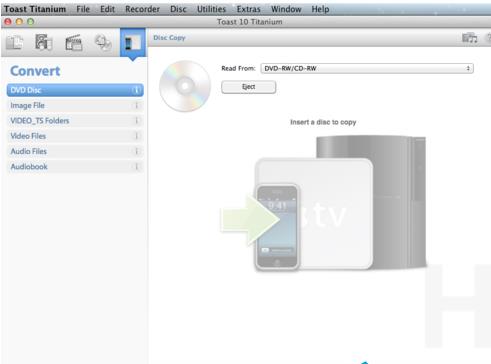Choose VIDEO_TS Folders conversion option
Image resolution: width=491 pixels, height=364 pixels.
point(75,121)
